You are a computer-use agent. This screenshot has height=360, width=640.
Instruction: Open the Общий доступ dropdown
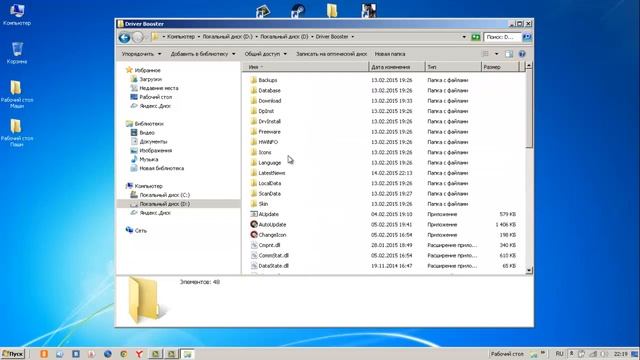(266, 54)
